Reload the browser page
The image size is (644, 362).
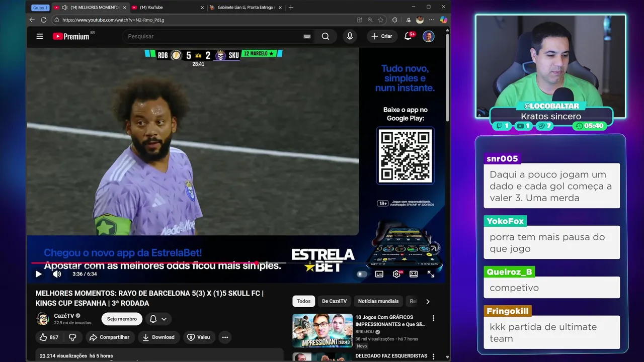pos(44,20)
